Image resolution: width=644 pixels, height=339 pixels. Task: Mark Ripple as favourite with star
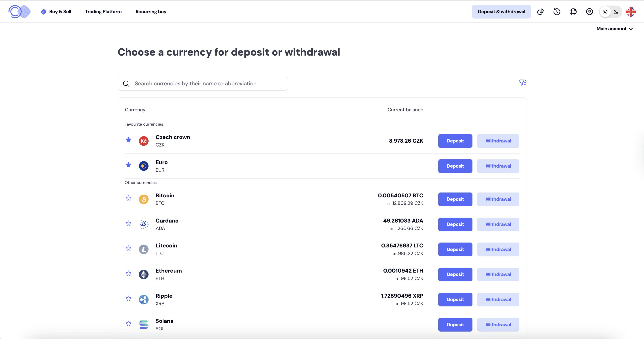pos(129,298)
